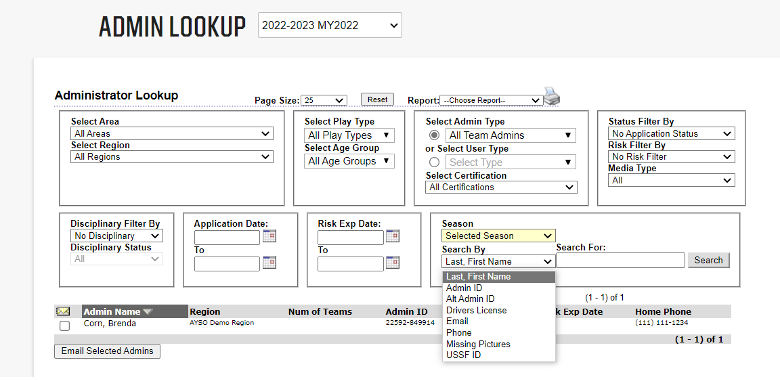
Task: Choose Drivers License option
Action: click(x=498, y=310)
